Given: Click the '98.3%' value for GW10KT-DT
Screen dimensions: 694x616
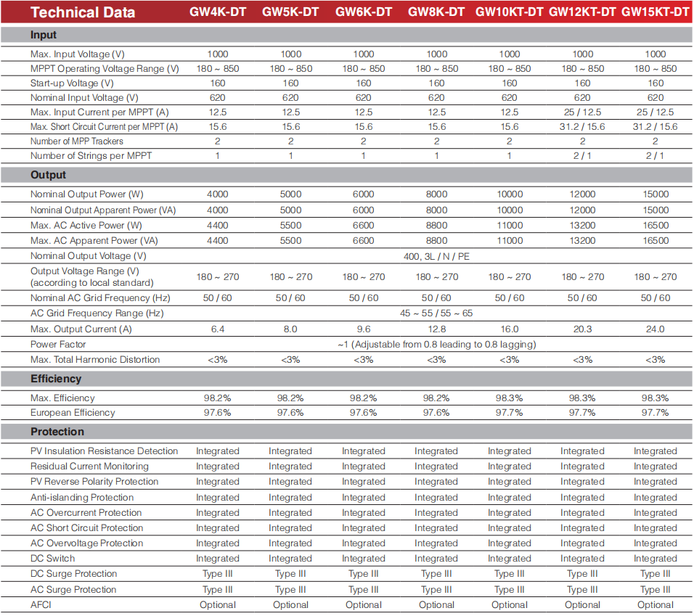Looking at the screenshot, I should pos(509,398).
